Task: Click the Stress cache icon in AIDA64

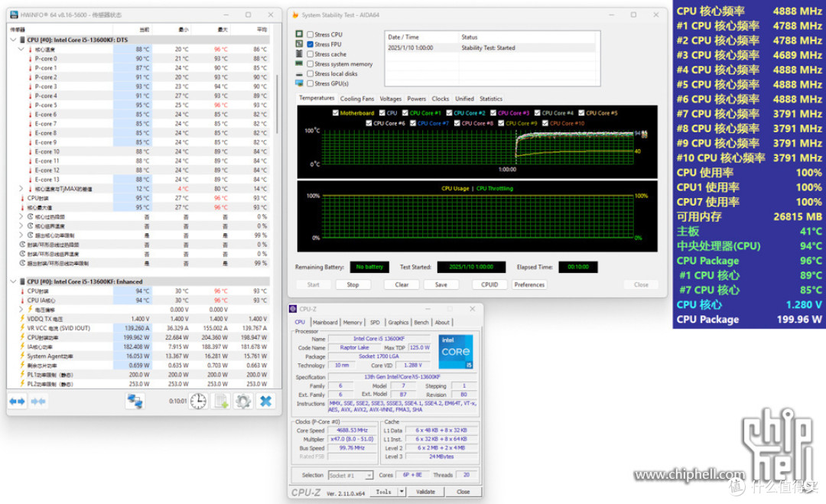Action: coord(299,54)
